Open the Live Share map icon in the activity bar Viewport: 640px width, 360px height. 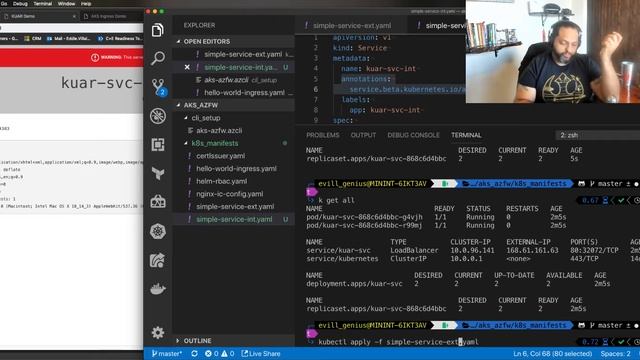pyautogui.click(x=158, y=260)
